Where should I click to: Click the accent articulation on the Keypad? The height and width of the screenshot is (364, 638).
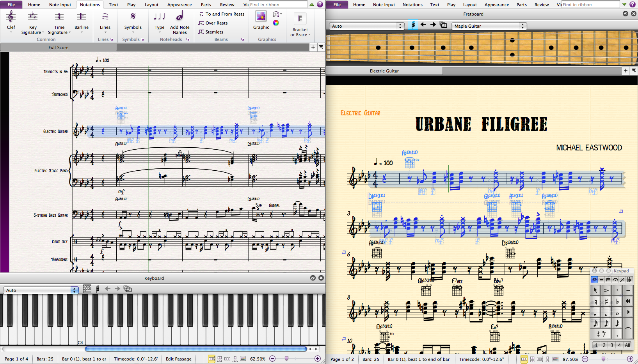(606, 290)
